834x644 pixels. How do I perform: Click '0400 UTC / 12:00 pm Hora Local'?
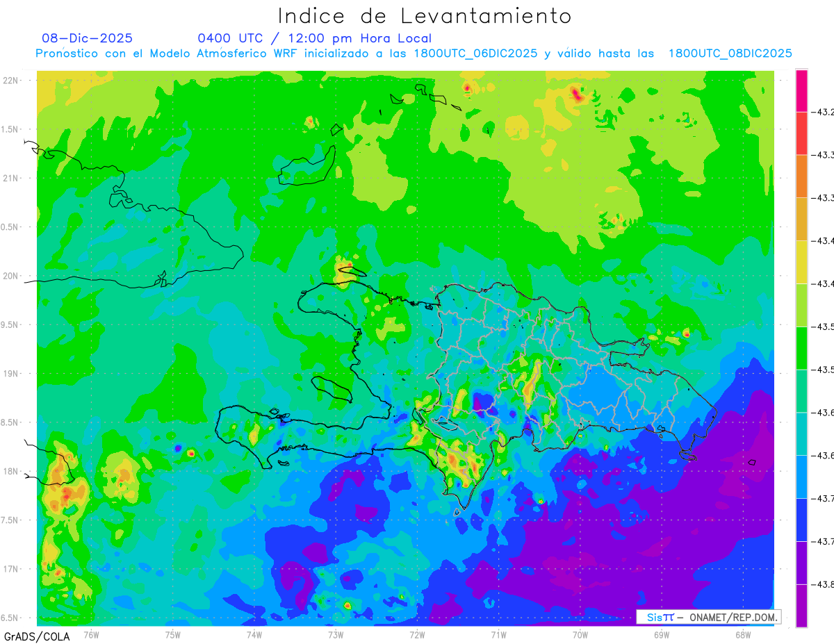tap(315, 38)
